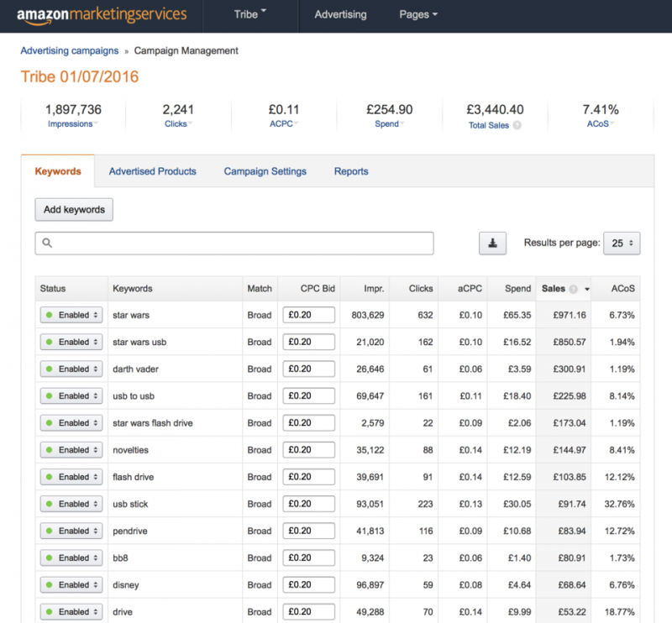The height and width of the screenshot is (623, 672).
Task: Click the Add keywords button
Action: click(x=74, y=210)
